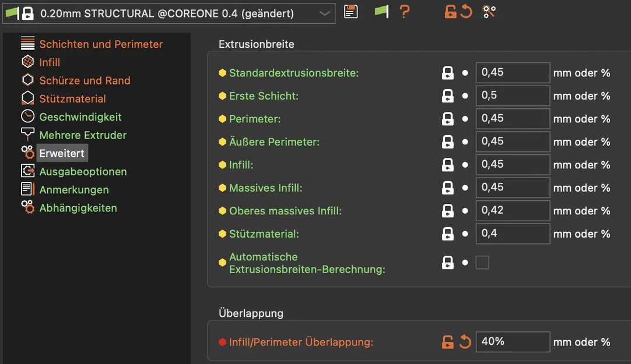
Task: Click the search settings icon in toolbar
Action: click(x=489, y=12)
